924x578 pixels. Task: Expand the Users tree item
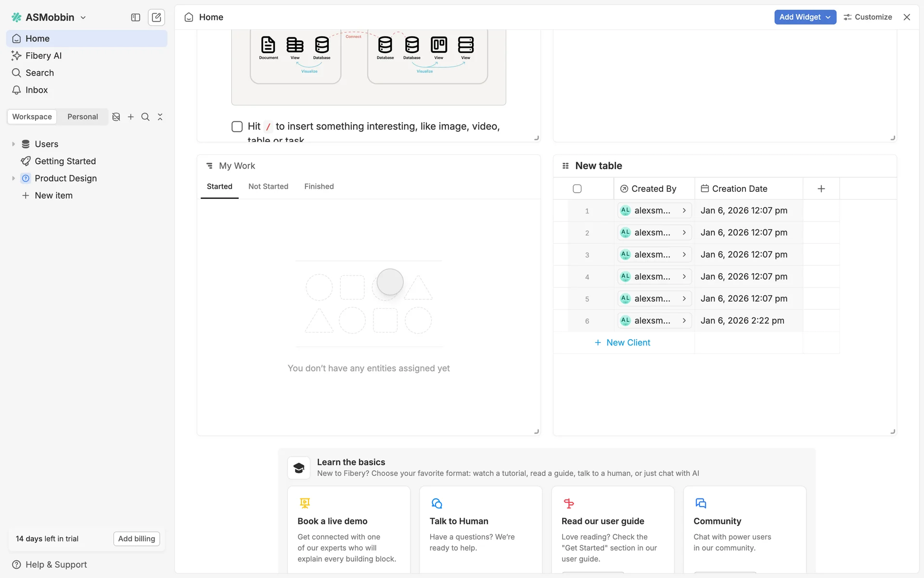coord(13,144)
